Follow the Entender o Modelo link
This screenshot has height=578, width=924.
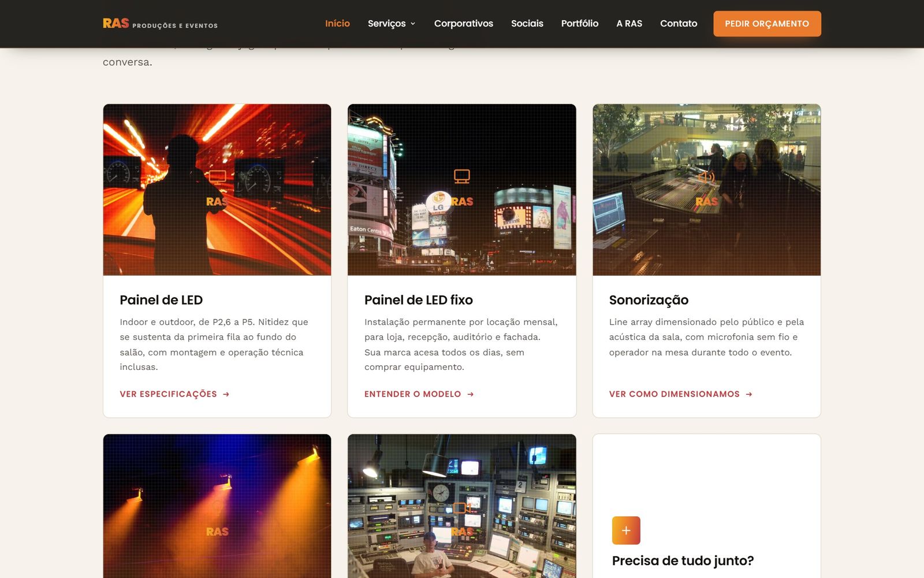(x=419, y=394)
